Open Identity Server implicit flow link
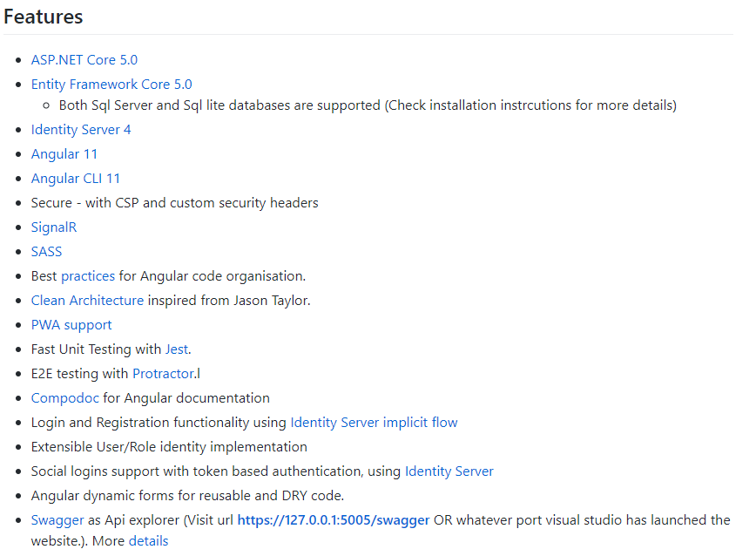The height and width of the screenshot is (556, 756). click(374, 423)
